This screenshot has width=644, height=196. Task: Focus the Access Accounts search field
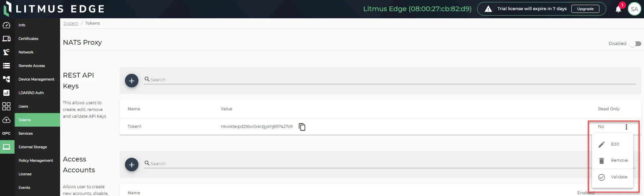pos(390,164)
